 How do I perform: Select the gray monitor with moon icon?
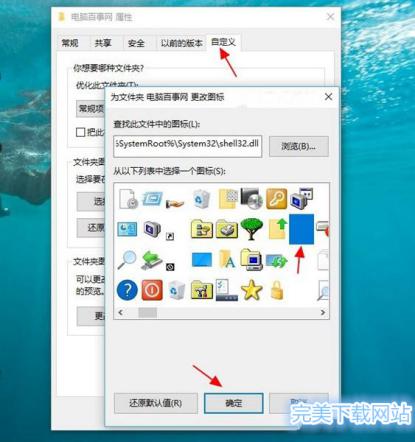[x=152, y=229]
